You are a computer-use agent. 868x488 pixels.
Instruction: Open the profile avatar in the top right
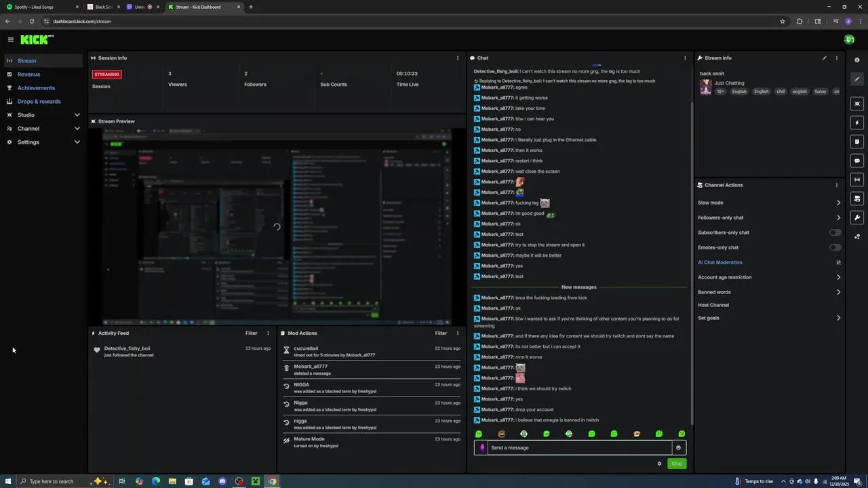click(x=849, y=40)
